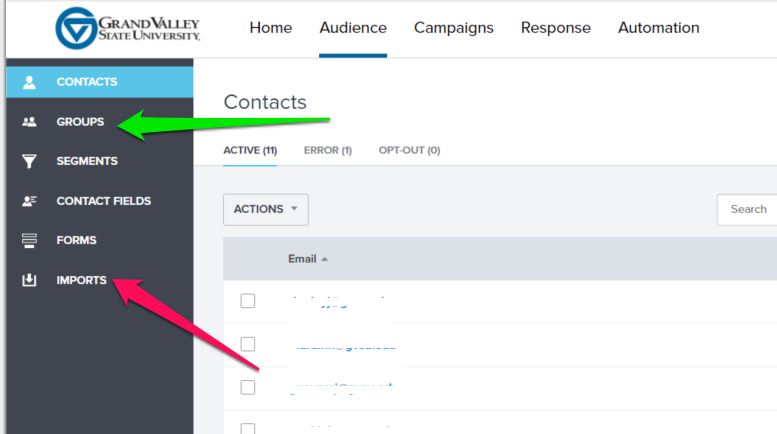The height and width of the screenshot is (434, 777).
Task: Click the Contacts person icon in sidebar
Action: click(29, 82)
